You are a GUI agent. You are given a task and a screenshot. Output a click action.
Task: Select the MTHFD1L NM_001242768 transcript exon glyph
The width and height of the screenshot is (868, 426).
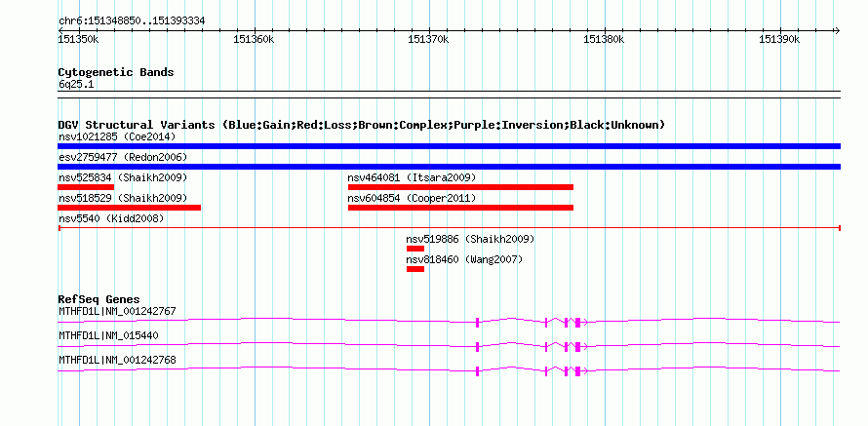pyautogui.click(x=449, y=370)
